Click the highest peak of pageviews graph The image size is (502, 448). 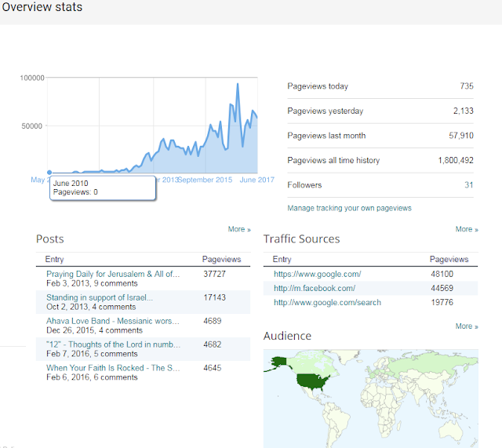click(x=238, y=84)
